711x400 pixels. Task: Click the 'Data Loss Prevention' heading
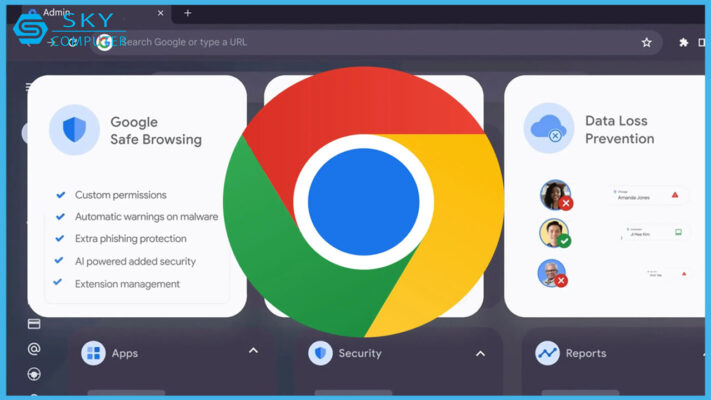pos(619,130)
